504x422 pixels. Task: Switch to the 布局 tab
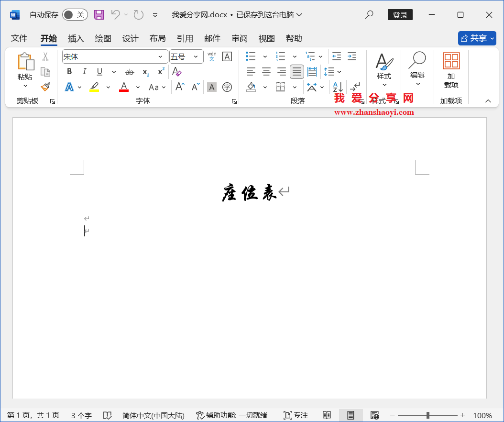[157, 38]
